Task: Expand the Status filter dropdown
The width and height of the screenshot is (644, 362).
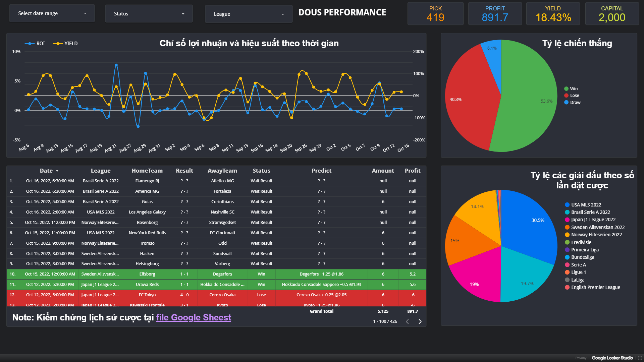Action: 149,14
